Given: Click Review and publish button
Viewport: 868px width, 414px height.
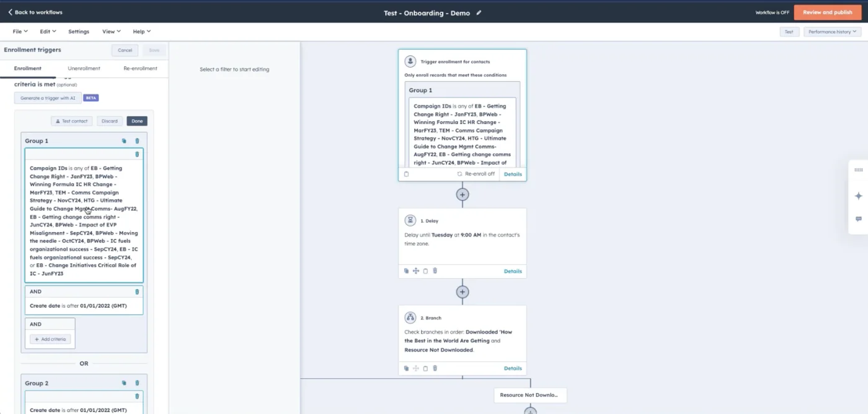Looking at the screenshot, I should pyautogui.click(x=827, y=12).
